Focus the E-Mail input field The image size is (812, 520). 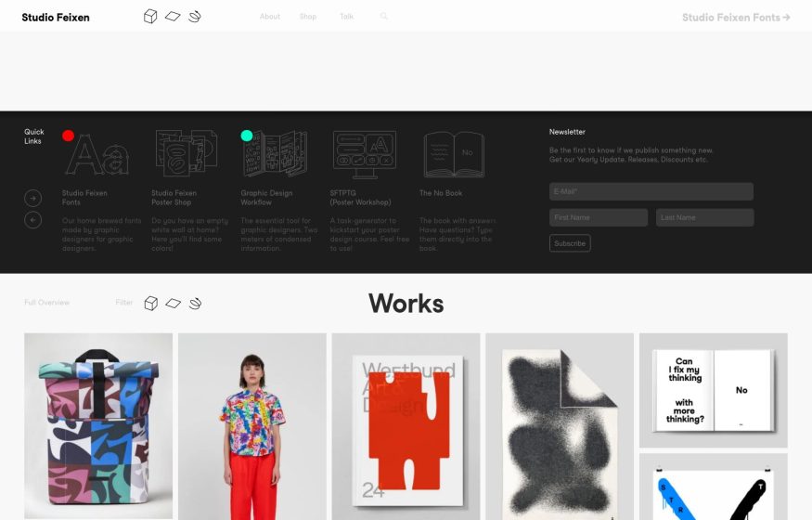651,191
